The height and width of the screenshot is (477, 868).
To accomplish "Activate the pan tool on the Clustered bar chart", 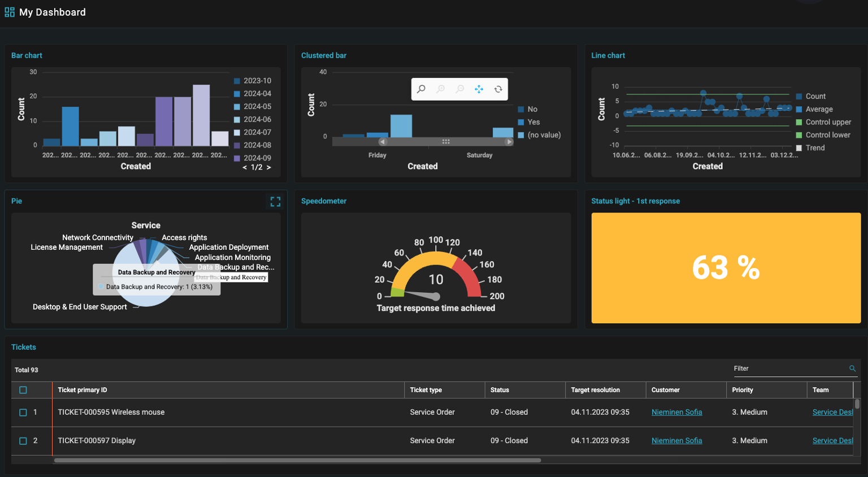I will (x=479, y=89).
